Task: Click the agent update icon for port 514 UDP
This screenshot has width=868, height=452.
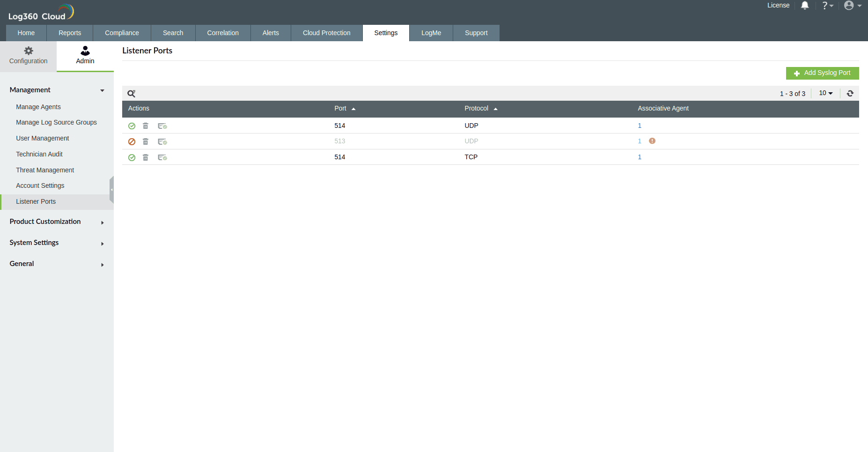Action: (x=162, y=126)
